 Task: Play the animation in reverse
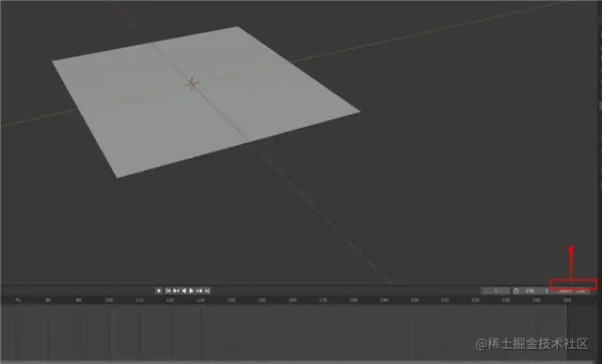[184, 291]
